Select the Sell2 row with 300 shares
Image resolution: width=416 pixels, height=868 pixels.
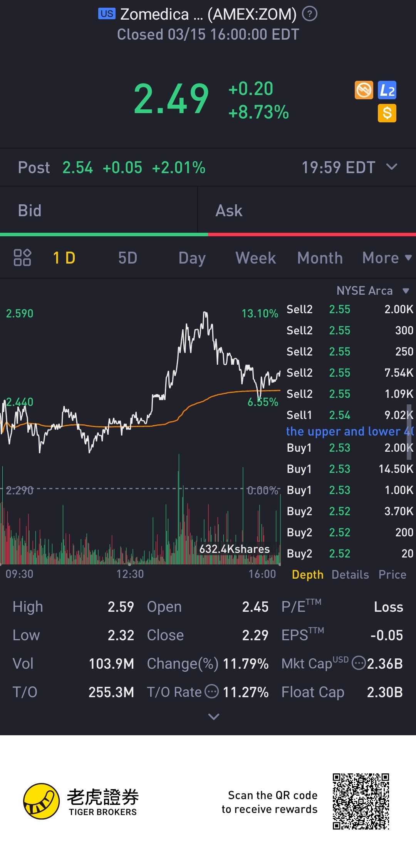pyautogui.click(x=350, y=330)
